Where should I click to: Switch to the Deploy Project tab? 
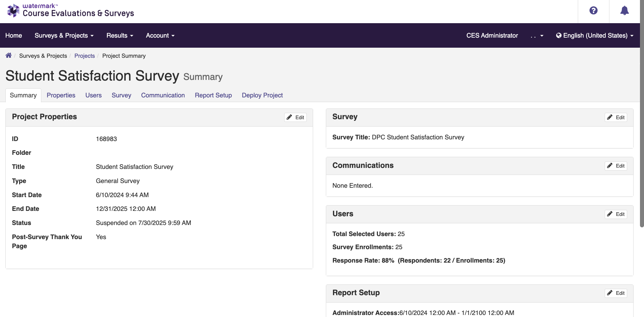click(x=262, y=95)
